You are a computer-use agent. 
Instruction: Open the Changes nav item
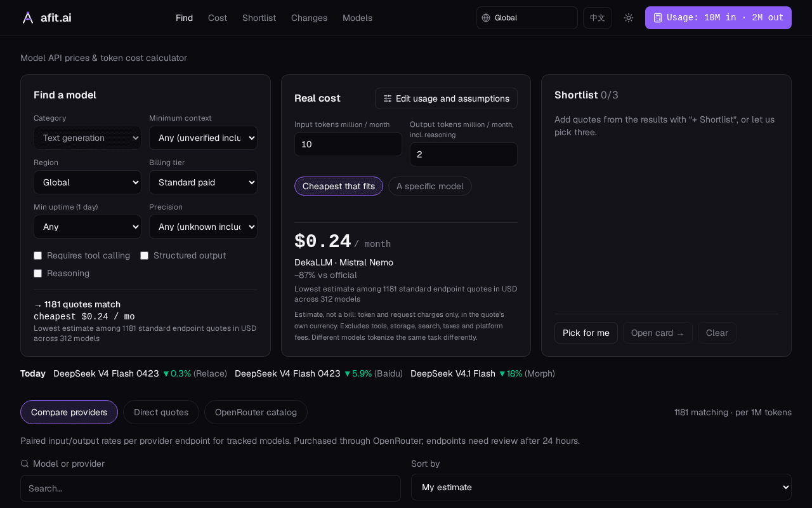[309, 18]
